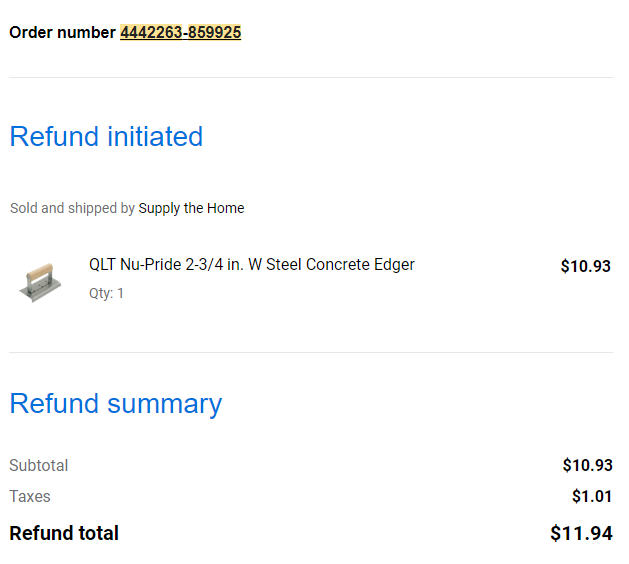Click the second part 859925 of order number
Image resolution: width=629 pixels, height=564 pixels.
point(214,32)
